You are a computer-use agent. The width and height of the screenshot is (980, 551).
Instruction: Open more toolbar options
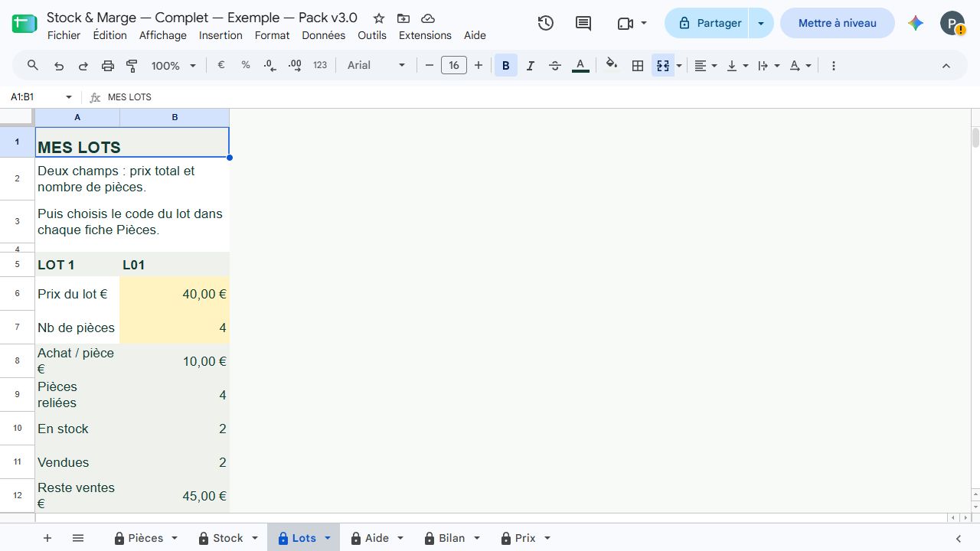coord(834,66)
